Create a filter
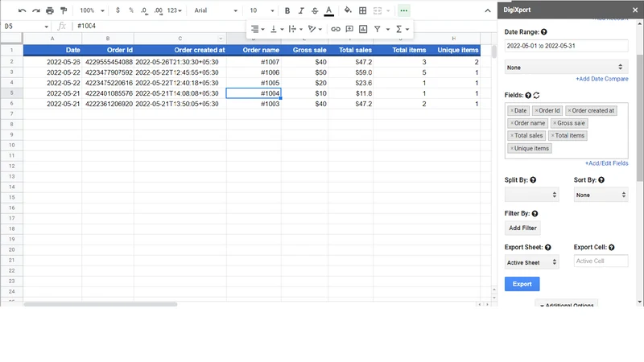This screenshot has width=644, height=362. [377, 29]
